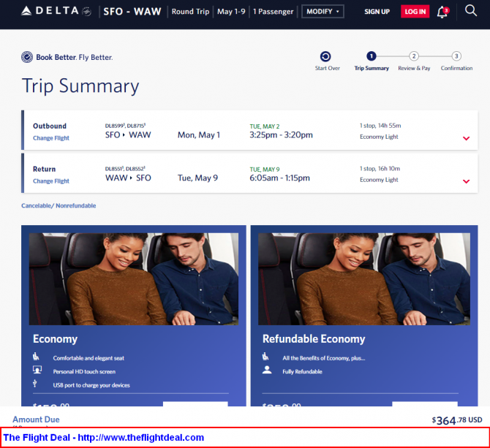Expand the Outbound flight details chevron
Screen dimensions: 490x448
pos(466,138)
